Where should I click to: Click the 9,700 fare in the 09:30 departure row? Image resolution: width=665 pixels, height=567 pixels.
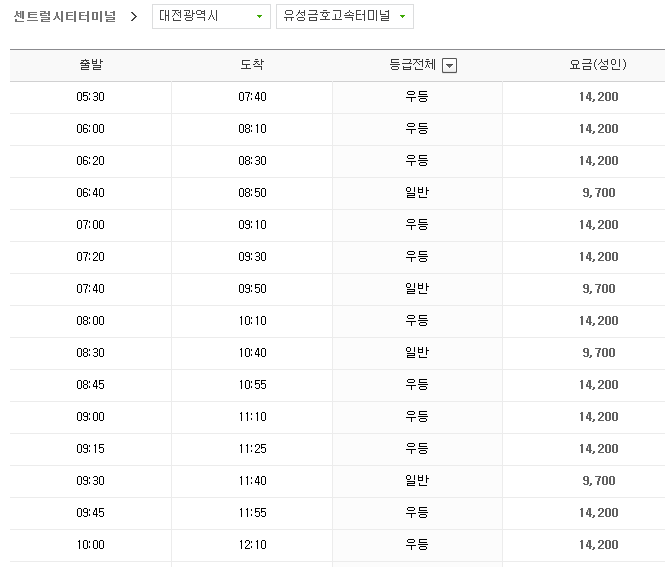[x=598, y=481]
